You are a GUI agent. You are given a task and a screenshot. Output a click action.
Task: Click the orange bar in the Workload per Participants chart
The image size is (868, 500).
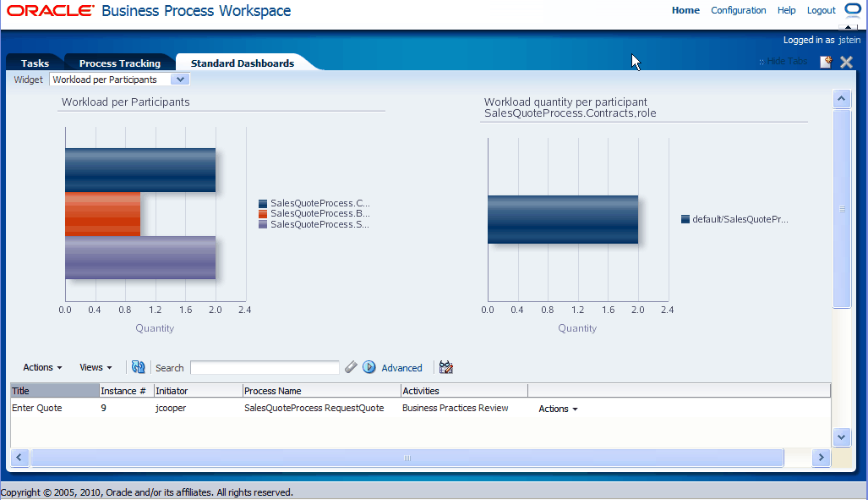click(x=102, y=214)
